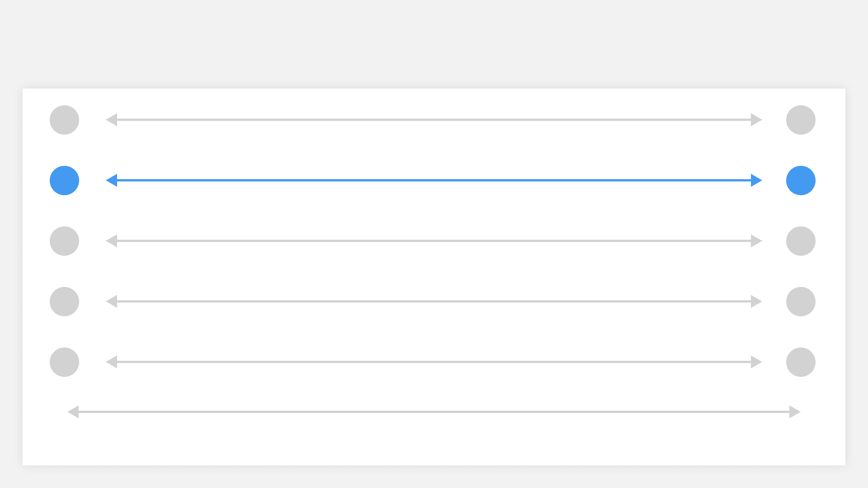Click the blue circle on the right

click(x=801, y=181)
